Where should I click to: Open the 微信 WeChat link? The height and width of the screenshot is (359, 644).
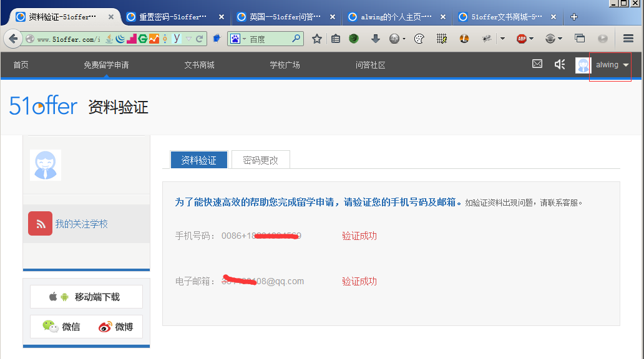pos(61,327)
